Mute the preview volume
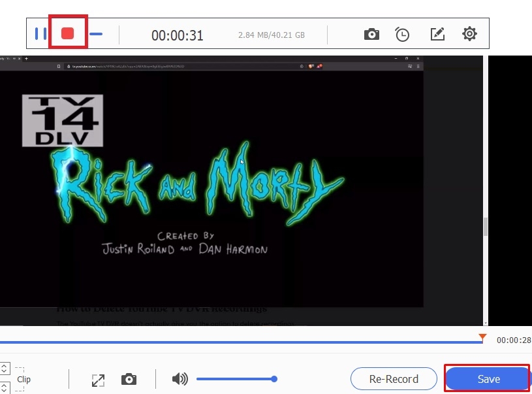Image resolution: width=532 pixels, height=394 pixels. [x=180, y=379]
